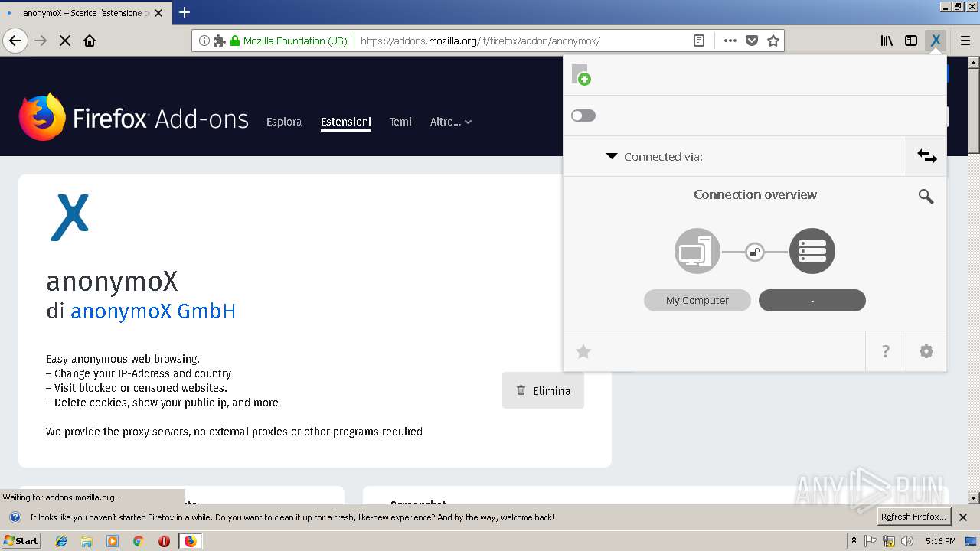The image size is (980, 551).
Task: Select the Estensioni tab
Action: 346,122
